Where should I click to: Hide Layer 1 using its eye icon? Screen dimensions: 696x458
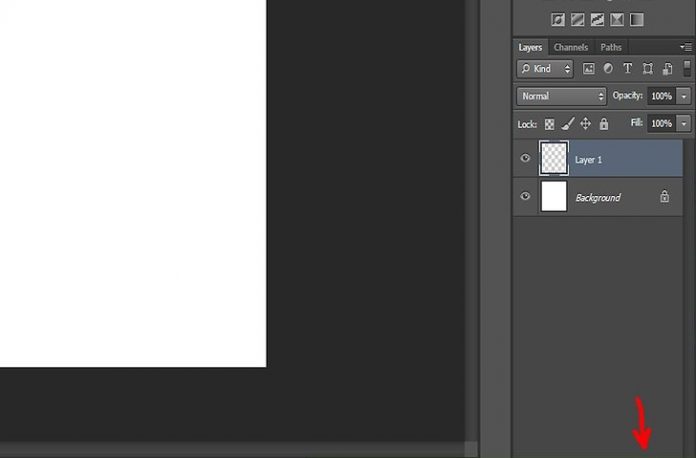[x=525, y=158]
